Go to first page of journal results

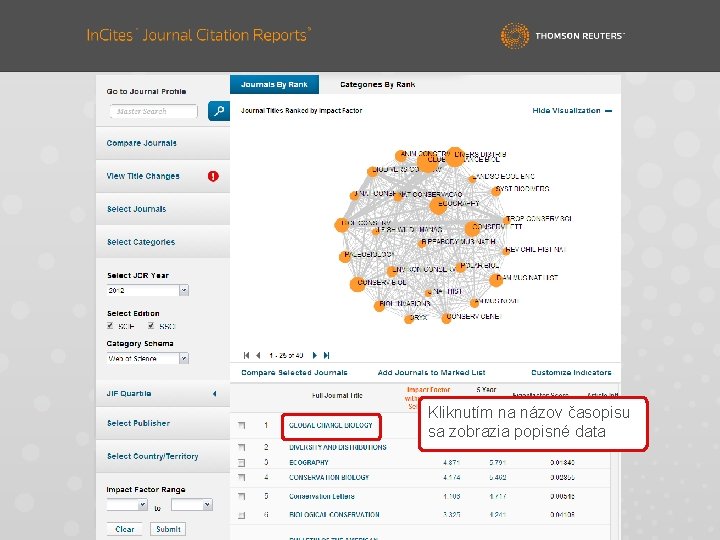247,355
